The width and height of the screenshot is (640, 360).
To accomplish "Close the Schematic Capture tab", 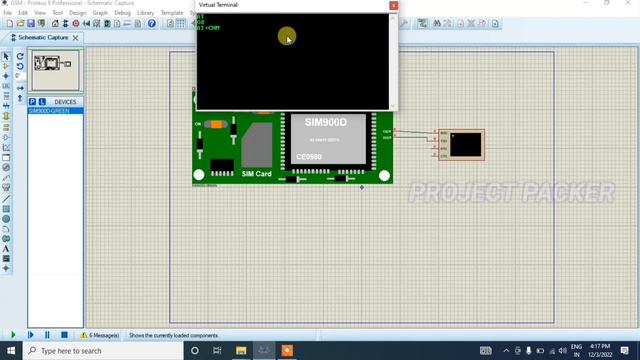I will [x=76, y=38].
